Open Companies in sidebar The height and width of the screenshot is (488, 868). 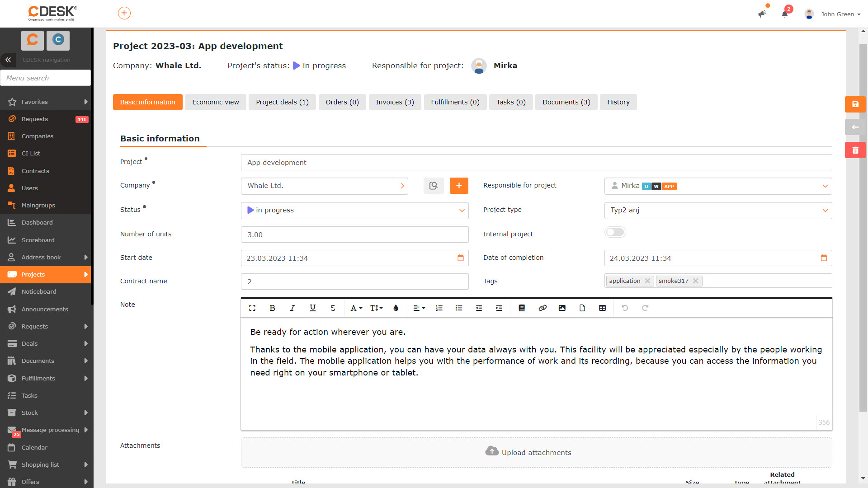point(45,136)
